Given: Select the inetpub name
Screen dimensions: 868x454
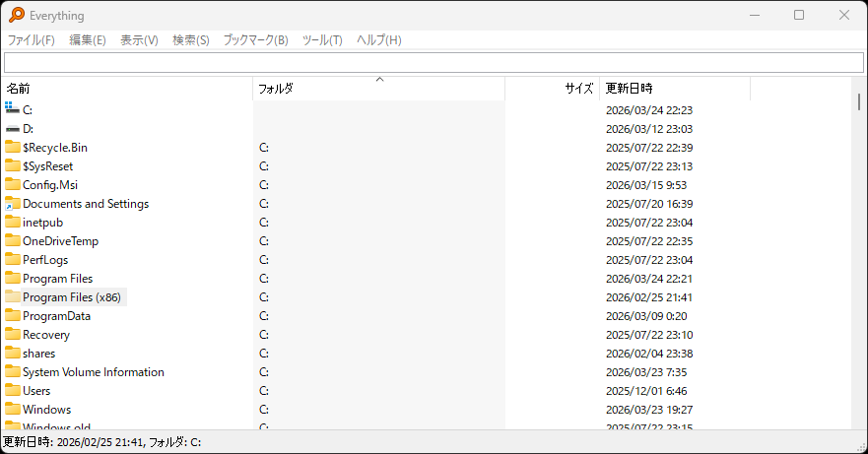Looking at the screenshot, I should 42,223.
